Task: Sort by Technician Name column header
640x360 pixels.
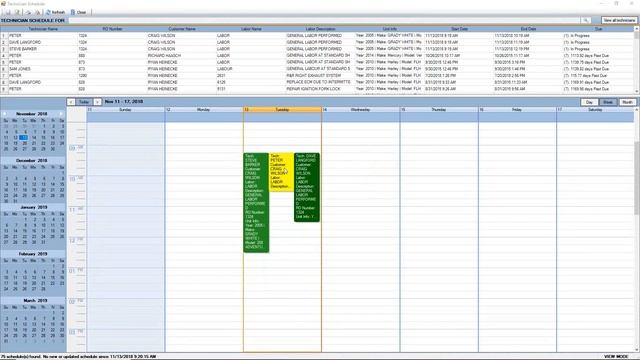Action: tap(43, 29)
